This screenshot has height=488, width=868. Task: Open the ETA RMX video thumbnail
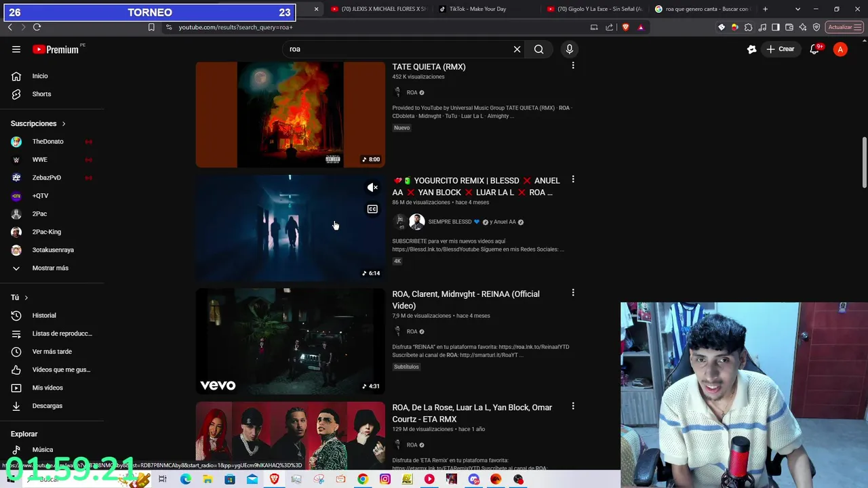pos(290,436)
